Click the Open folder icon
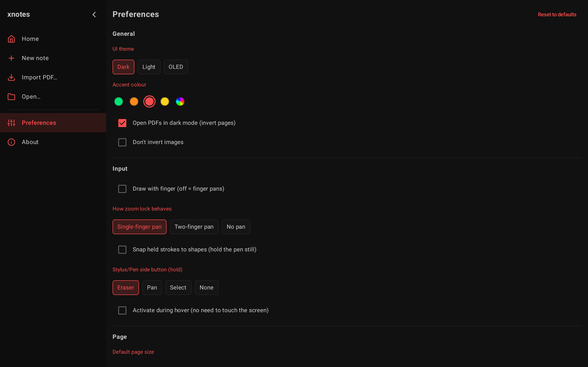Image resolution: width=588 pixels, height=367 pixels. tap(11, 97)
